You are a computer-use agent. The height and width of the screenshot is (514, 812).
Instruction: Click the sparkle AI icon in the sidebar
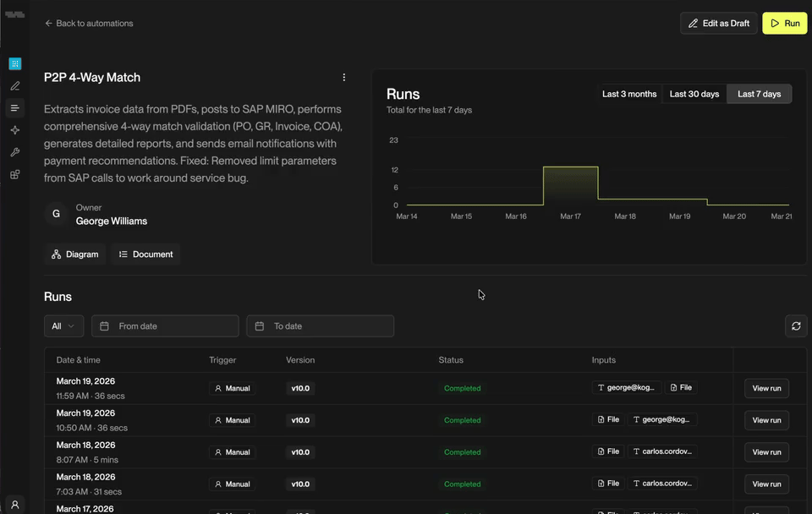[14, 129]
